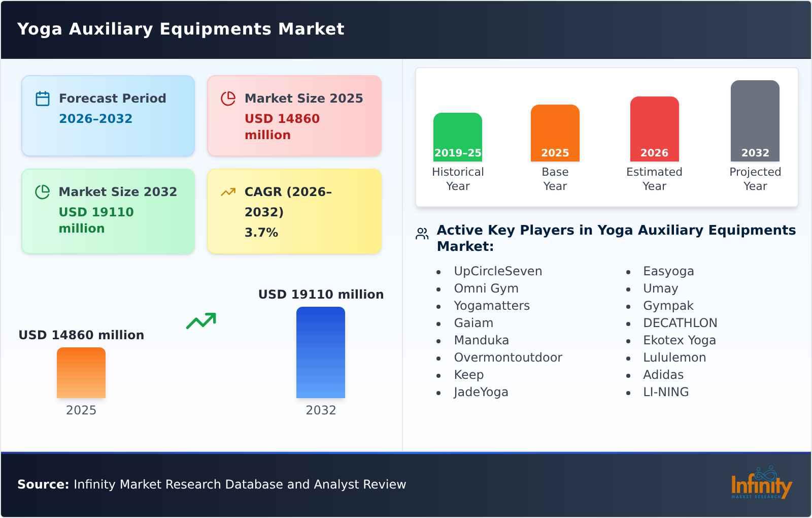This screenshot has height=518, width=812.
Task: Open the Forecast Period 2026-2032 card
Action: point(108,115)
